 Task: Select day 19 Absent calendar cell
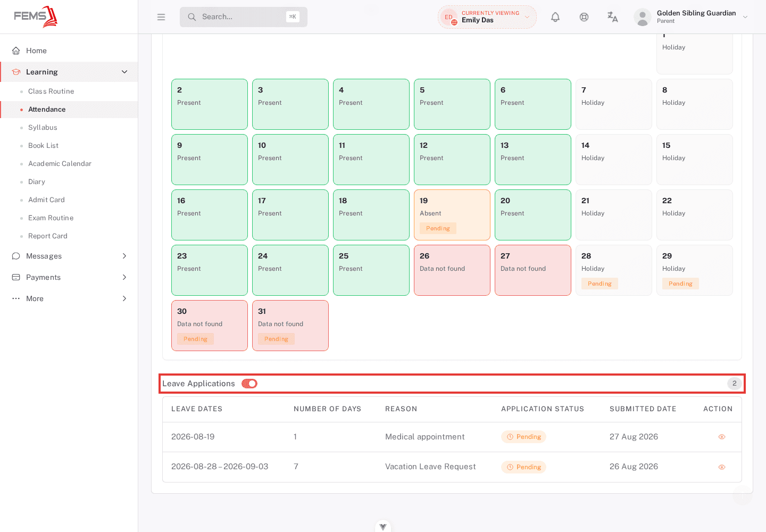pos(452,215)
